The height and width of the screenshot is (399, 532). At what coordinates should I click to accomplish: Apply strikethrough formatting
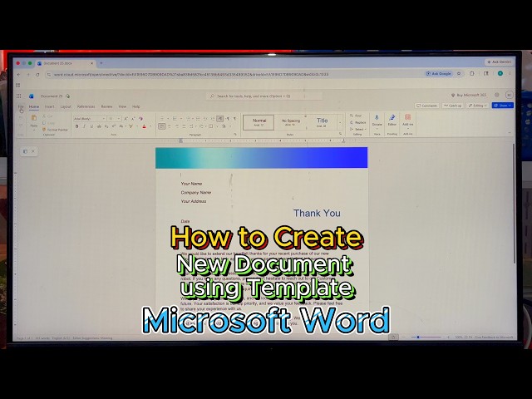[99, 126]
